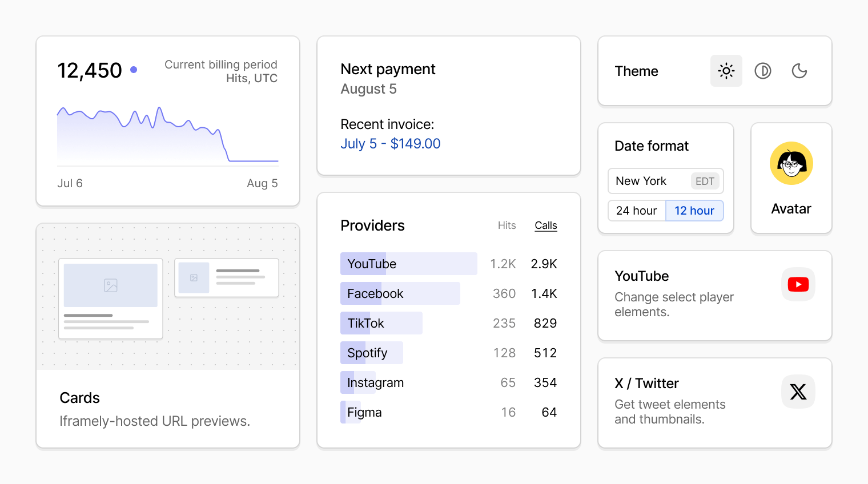Click YouTube calls value 2.9K

pyautogui.click(x=544, y=264)
